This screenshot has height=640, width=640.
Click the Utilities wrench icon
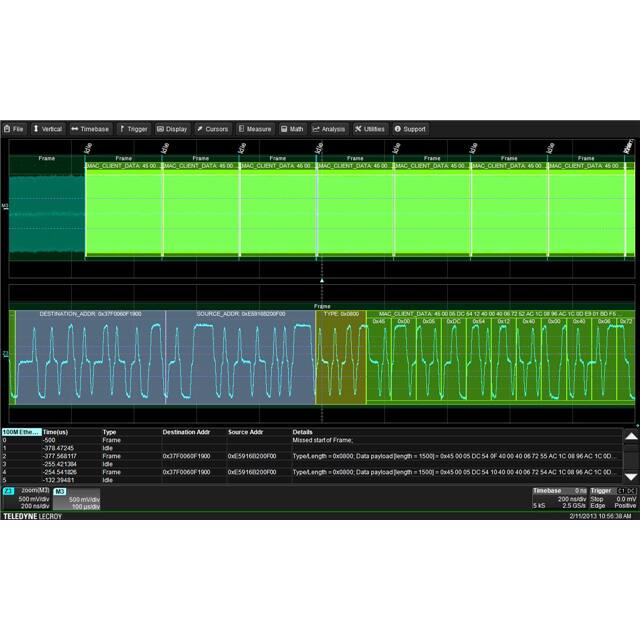click(x=358, y=129)
